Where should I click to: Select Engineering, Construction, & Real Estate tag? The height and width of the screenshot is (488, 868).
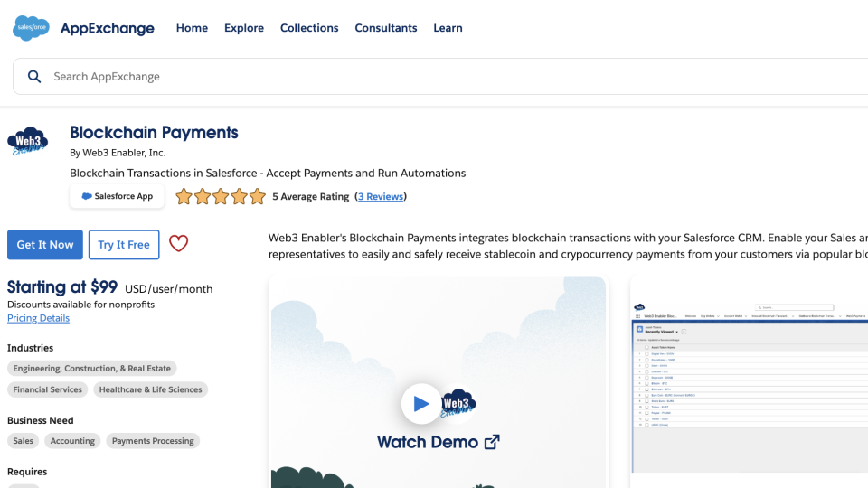pos(92,369)
